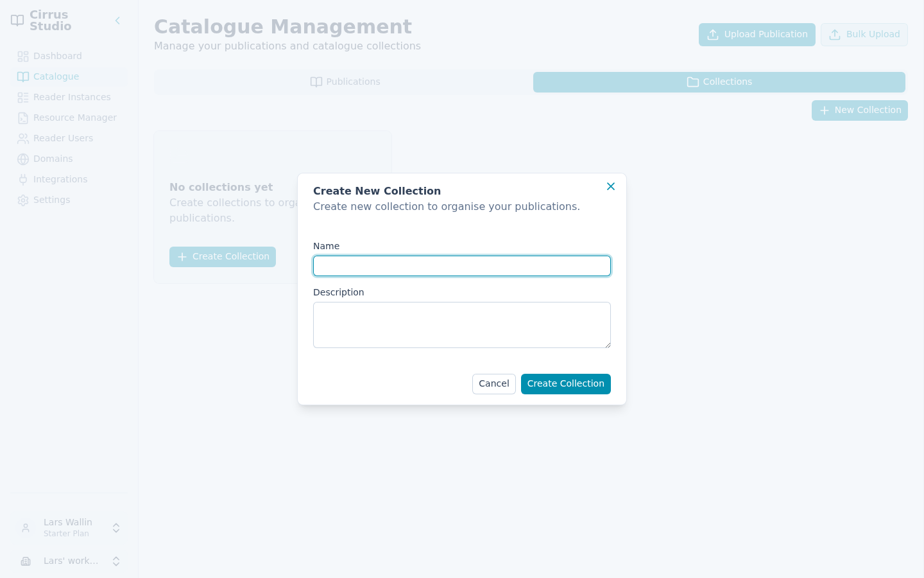The image size is (924, 578).
Task: Confirm with the dialog's Create Collection button
Action: click(x=566, y=384)
